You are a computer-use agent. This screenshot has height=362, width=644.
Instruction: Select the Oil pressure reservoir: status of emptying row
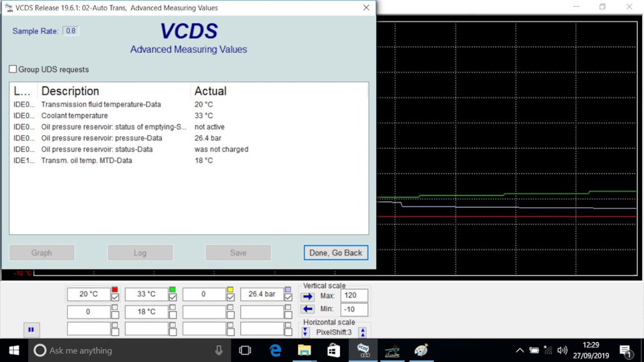point(189,127)
